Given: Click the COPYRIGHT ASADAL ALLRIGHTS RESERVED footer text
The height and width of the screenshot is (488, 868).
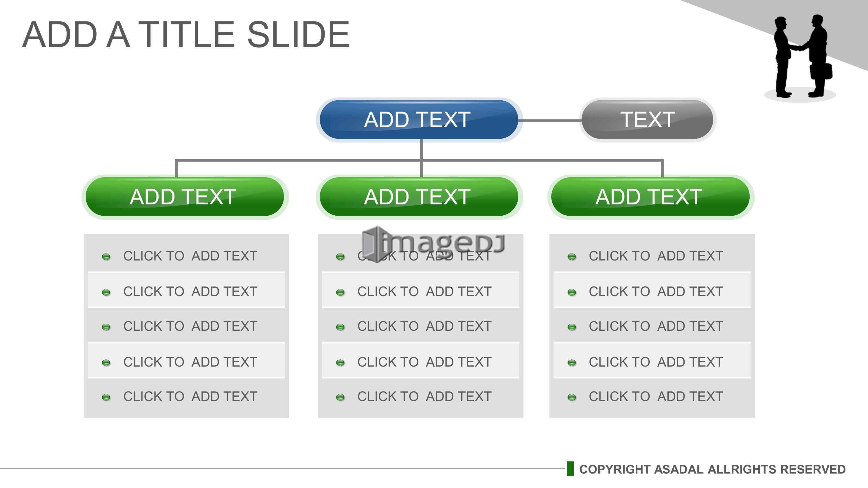Looking at the screenshot, I should 712,469.
